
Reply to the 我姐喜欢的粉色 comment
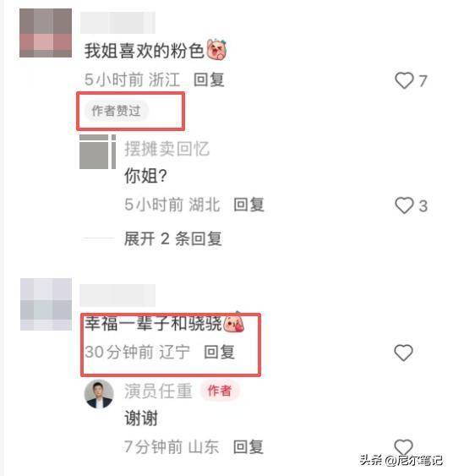209,80
